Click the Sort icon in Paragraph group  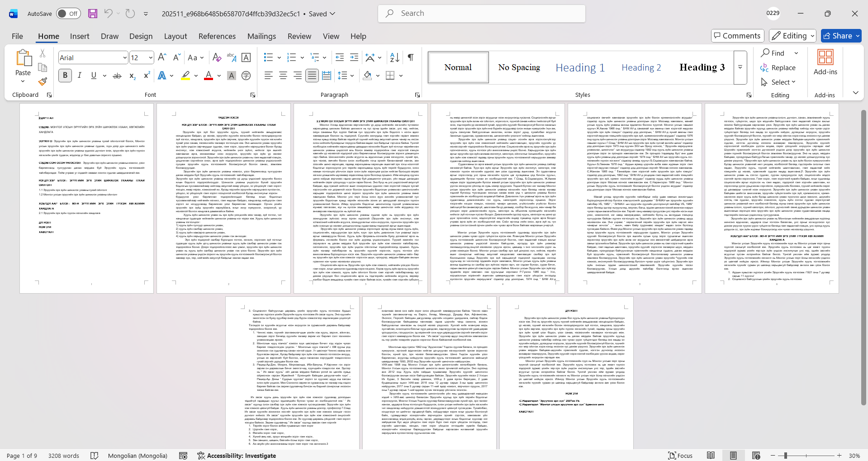pos(394,57)
